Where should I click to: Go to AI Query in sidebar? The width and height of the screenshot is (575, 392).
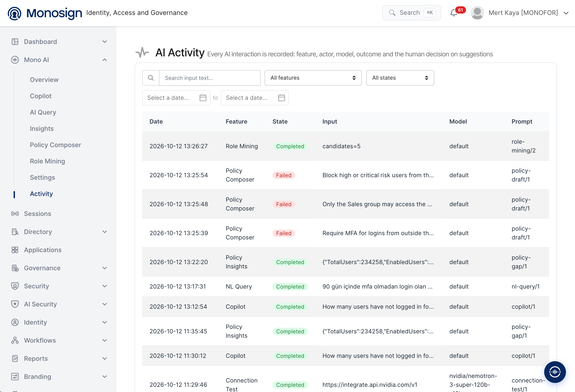43,112
